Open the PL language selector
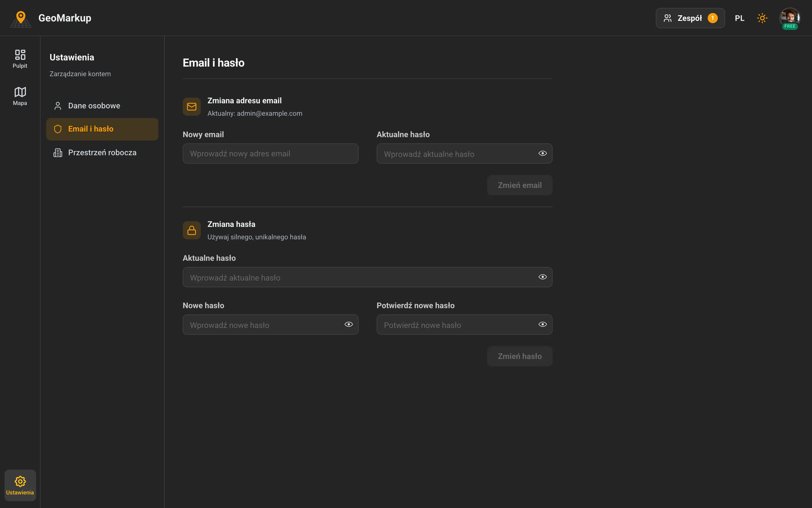812x508 pixels. tap(740, 18)
